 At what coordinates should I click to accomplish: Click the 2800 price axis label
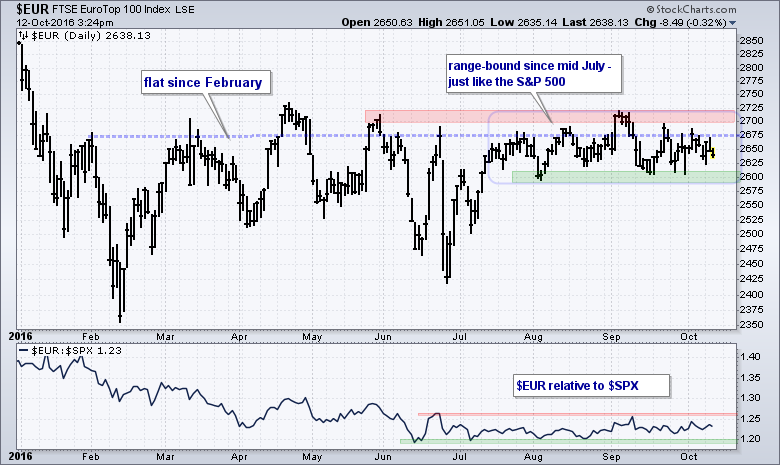[751, 68]
